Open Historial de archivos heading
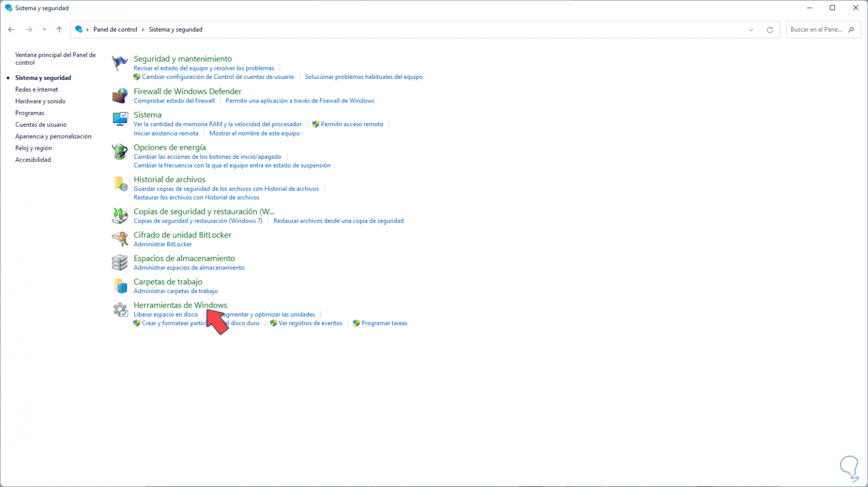868x487 pixels. (169, 179)
